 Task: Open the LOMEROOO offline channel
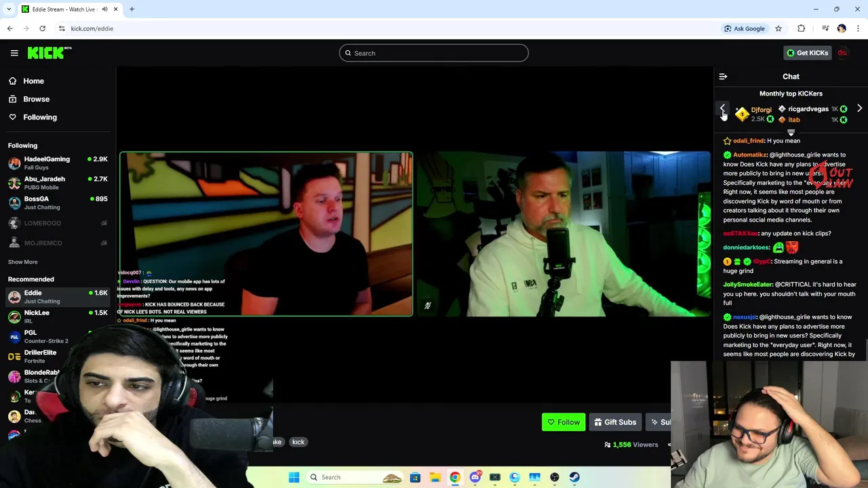point(58,223)
